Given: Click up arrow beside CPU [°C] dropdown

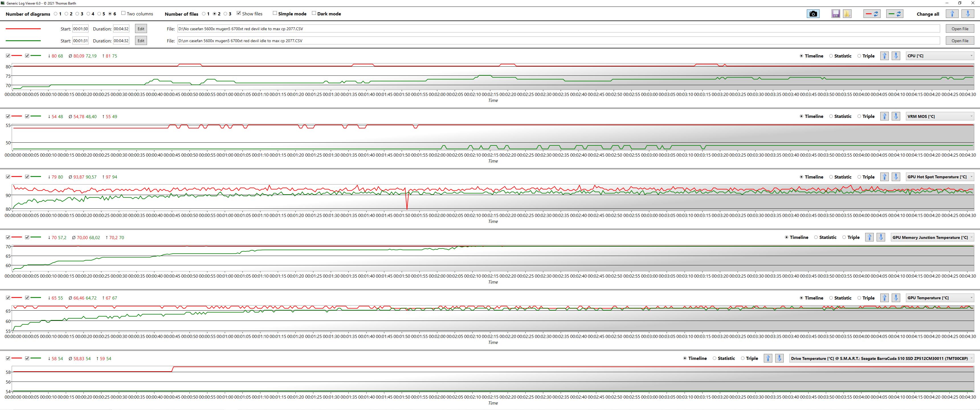Looking at the screenshot, I should 885,56.
